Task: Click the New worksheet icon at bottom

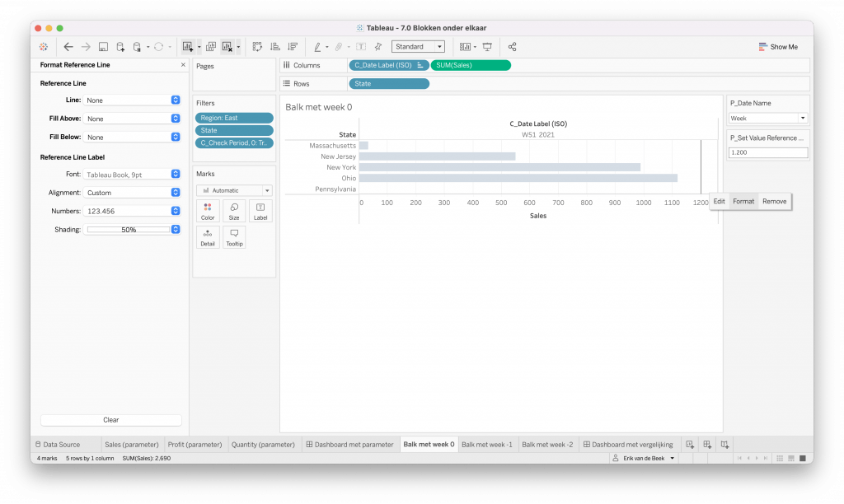Action: click(x=690, y=445)
